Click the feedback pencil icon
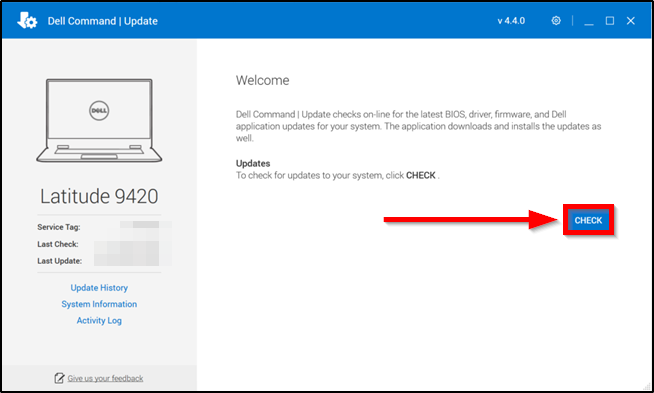Viewport: 654px width, 393px height. [x=59, y=378]
